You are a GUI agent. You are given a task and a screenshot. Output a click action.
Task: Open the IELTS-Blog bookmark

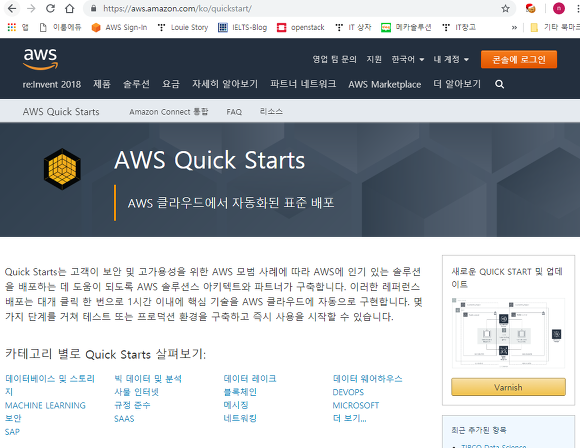pos(243,27)
